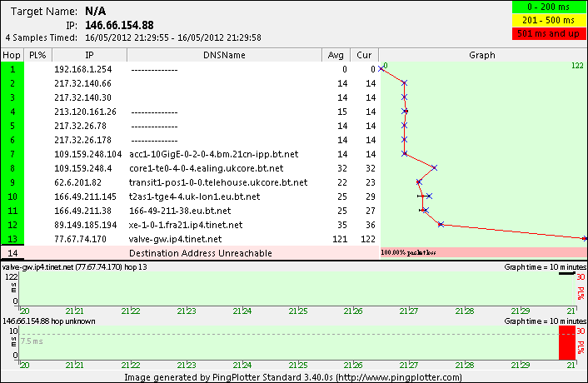
Task: Select the red 501 ms and up swatch
Action: 549,33
